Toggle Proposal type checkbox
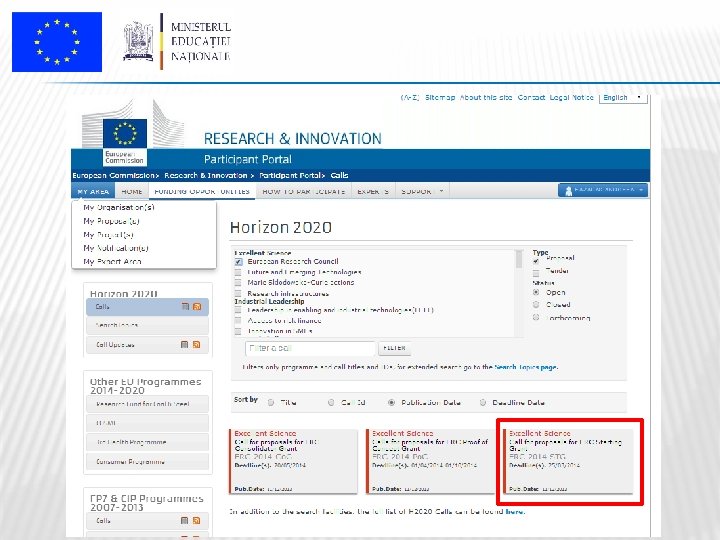This screenshot has height=540, width=720. point(536,261)
